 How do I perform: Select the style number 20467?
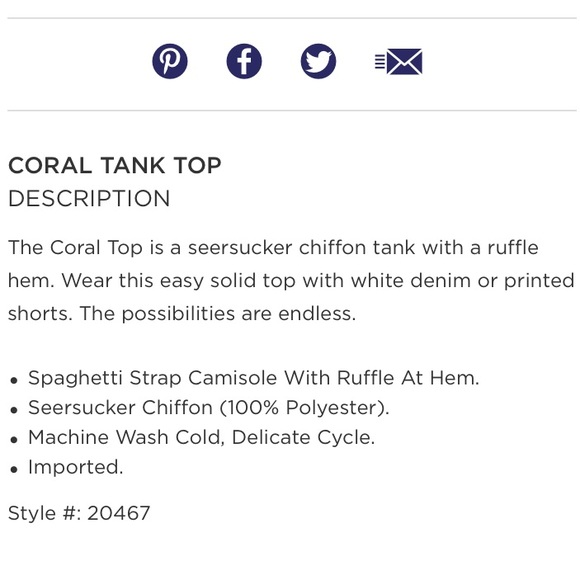119,513
